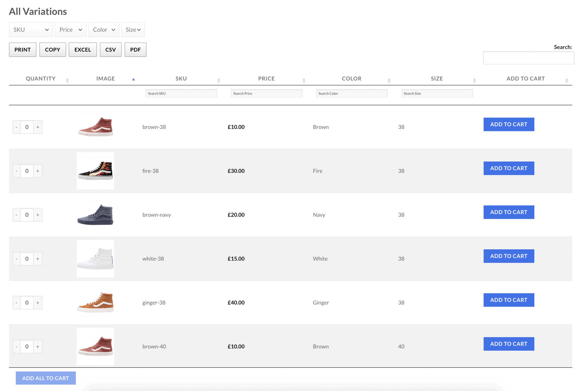Click the PDF export icon

click(x=135, y=49)
